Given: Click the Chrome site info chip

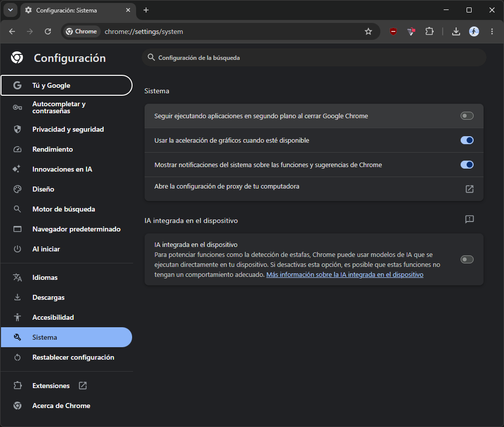Looking at the screenshot, I should click(x=81, y=31).
